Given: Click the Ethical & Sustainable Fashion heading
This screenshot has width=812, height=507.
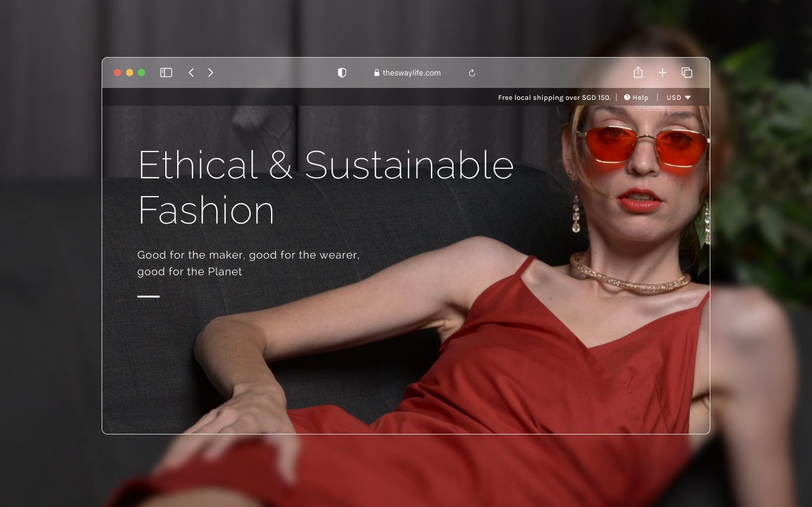Looking at the screenshot, I should (326, 187).
